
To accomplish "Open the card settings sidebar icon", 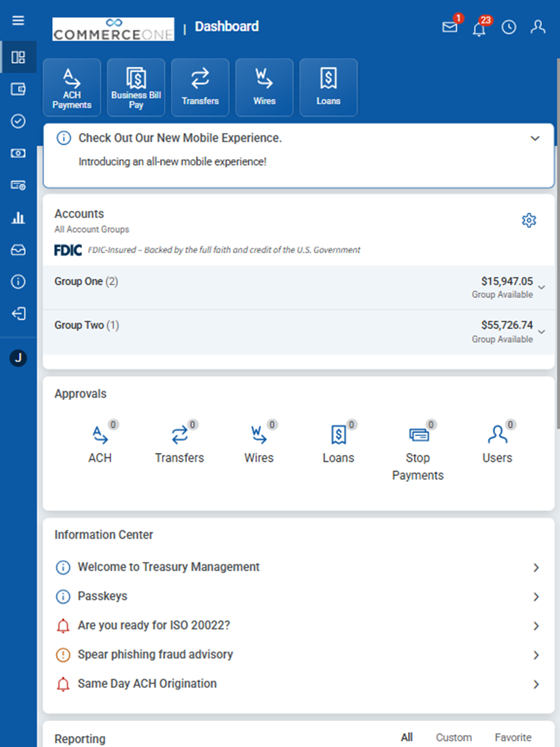I will click(18, 185).
